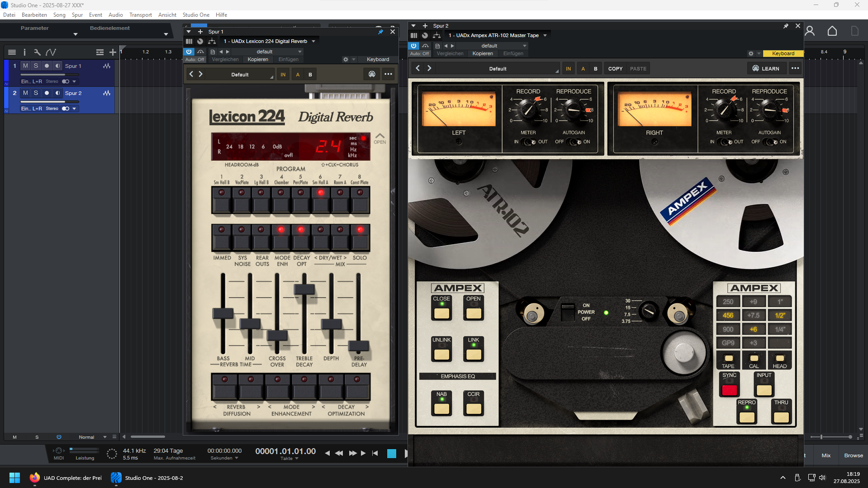Fast forward the transport

point(353,453)
